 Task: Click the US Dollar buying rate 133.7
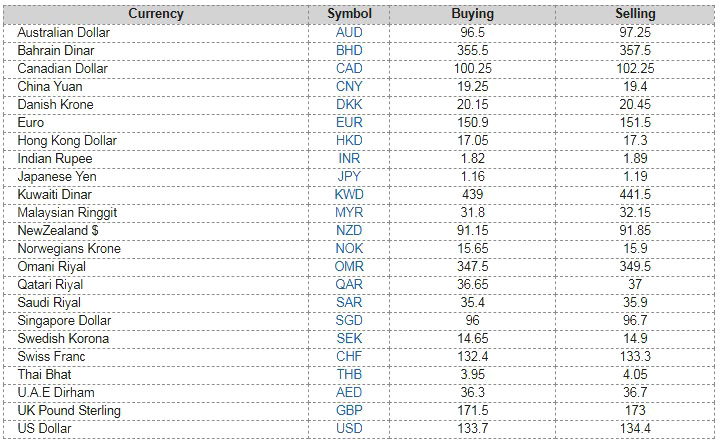click(x=472, y=429)
